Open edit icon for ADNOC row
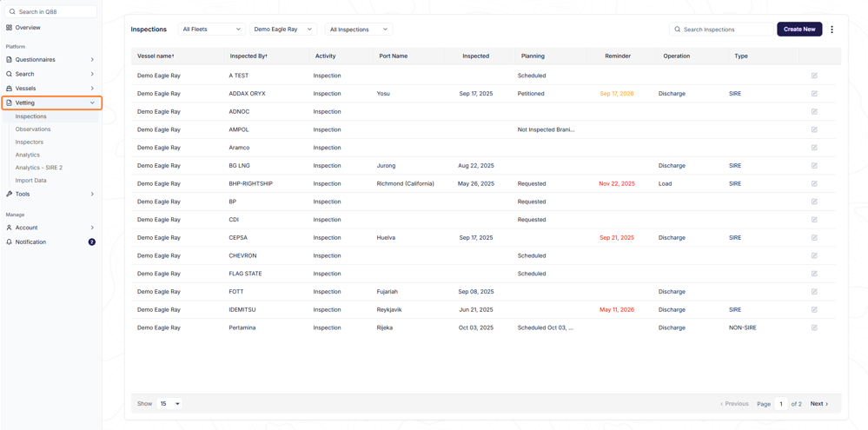Viewport: 868px width, 430px height. click(x=814, y=111)
